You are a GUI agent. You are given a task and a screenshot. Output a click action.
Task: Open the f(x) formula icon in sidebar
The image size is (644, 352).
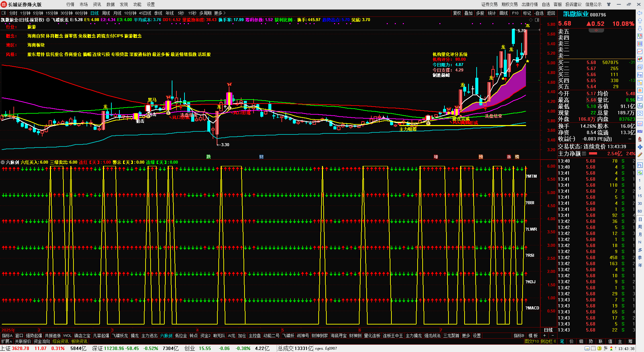tap(640, 106)
